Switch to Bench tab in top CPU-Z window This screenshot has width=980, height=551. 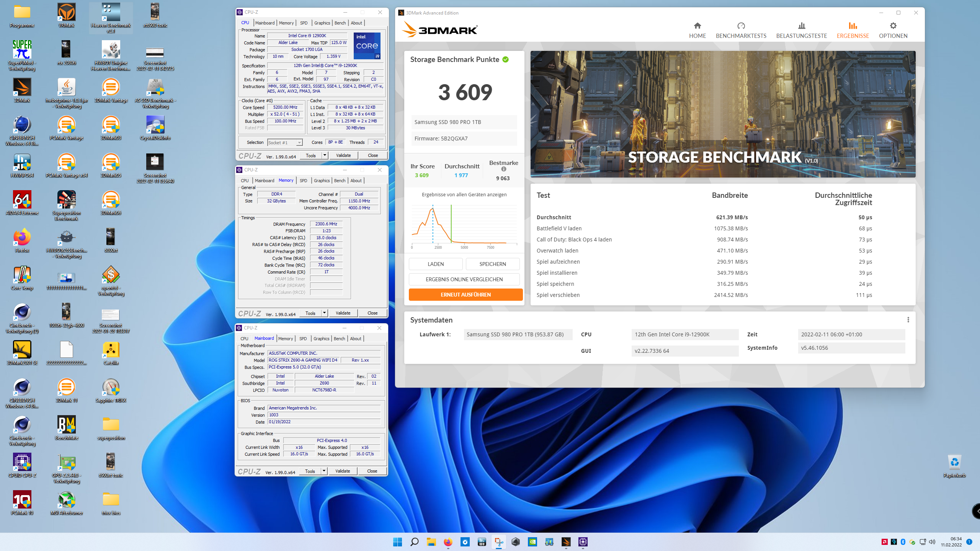click(340, 23)
